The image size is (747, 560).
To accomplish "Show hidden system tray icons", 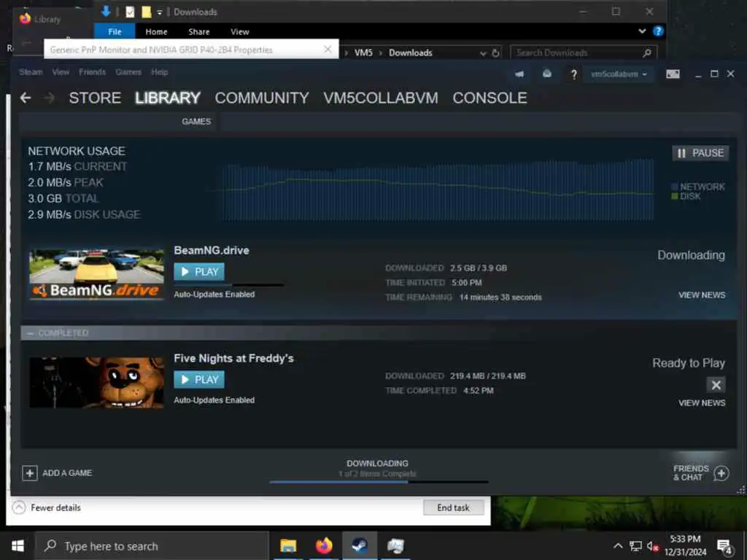I will point(618,545).
